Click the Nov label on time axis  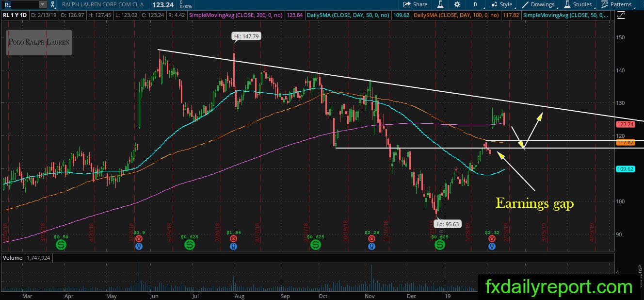(370, 295)
